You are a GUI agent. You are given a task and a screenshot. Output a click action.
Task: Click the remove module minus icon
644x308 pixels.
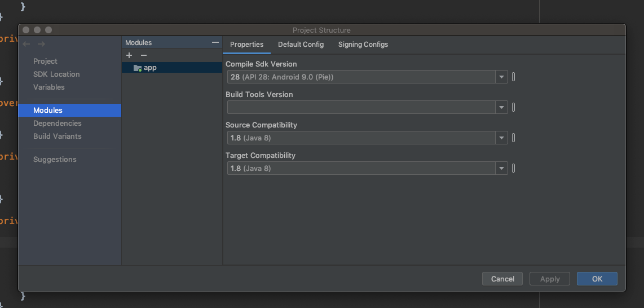144,55
